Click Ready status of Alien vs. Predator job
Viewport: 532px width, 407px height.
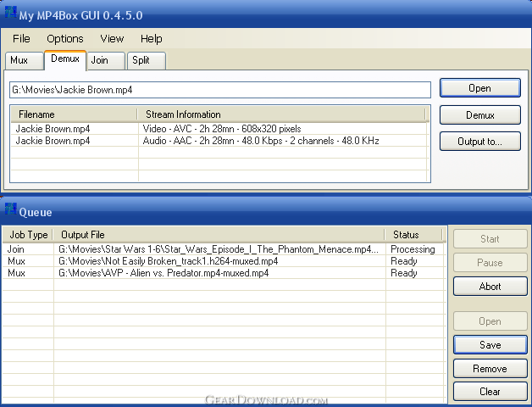coord(404,273)
